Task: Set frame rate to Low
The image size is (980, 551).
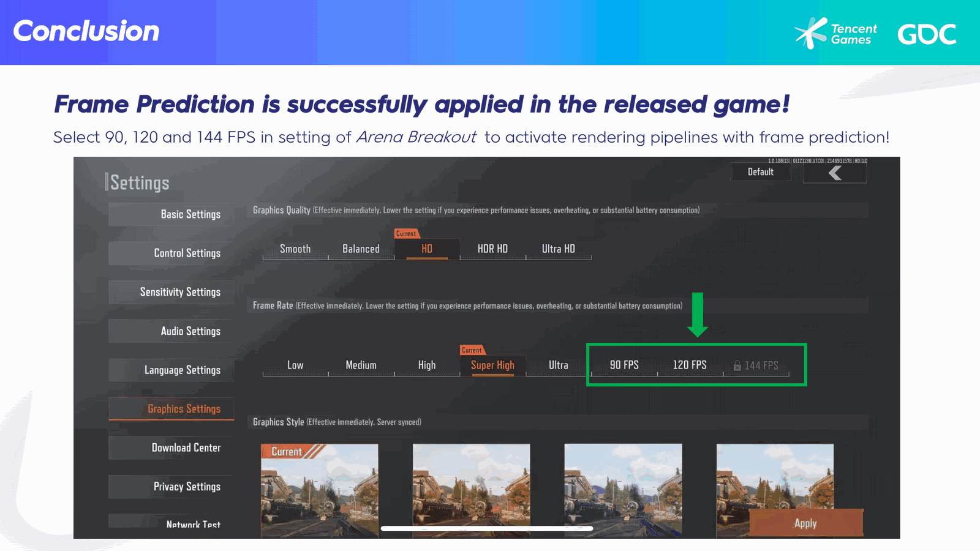Action: 295,365
